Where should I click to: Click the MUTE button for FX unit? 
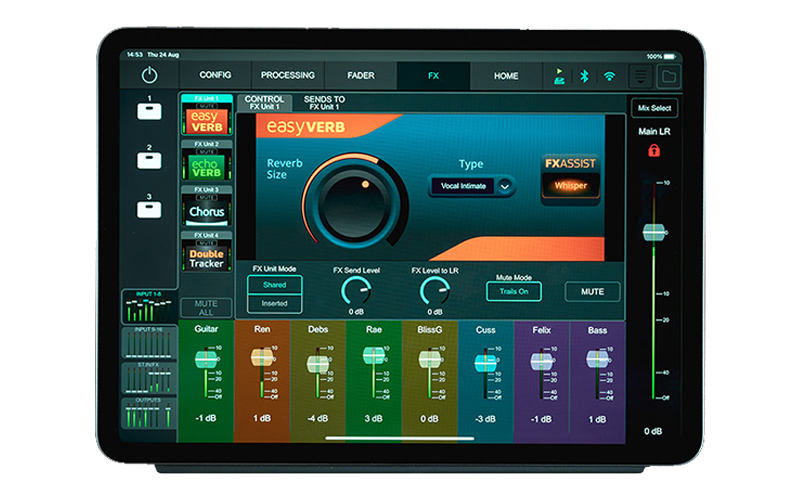point(592,292)
